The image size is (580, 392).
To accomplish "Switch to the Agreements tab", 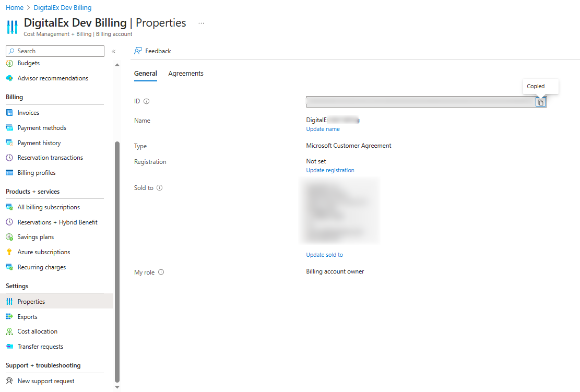I will coord(186,74).
